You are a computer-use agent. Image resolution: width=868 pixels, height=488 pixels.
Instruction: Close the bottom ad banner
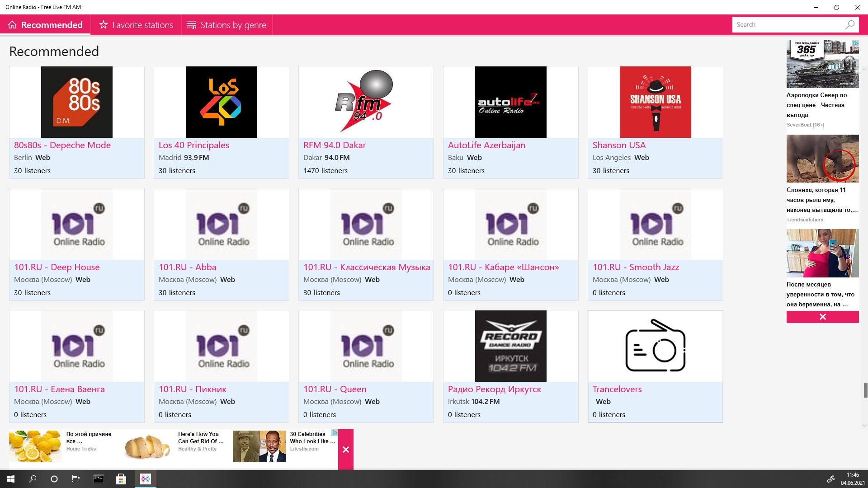[x=346, y=450]
